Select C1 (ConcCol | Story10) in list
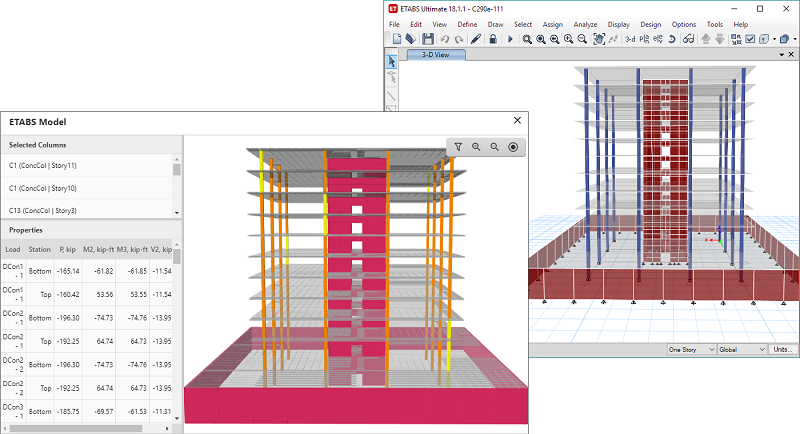 tap(87, 188)
